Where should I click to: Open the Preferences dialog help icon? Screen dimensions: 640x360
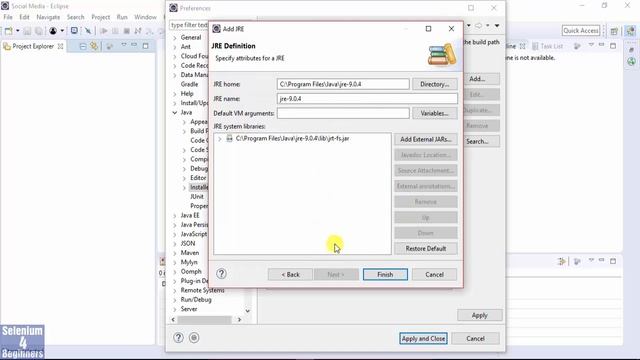pyautogui.click(x=178, y=338)
